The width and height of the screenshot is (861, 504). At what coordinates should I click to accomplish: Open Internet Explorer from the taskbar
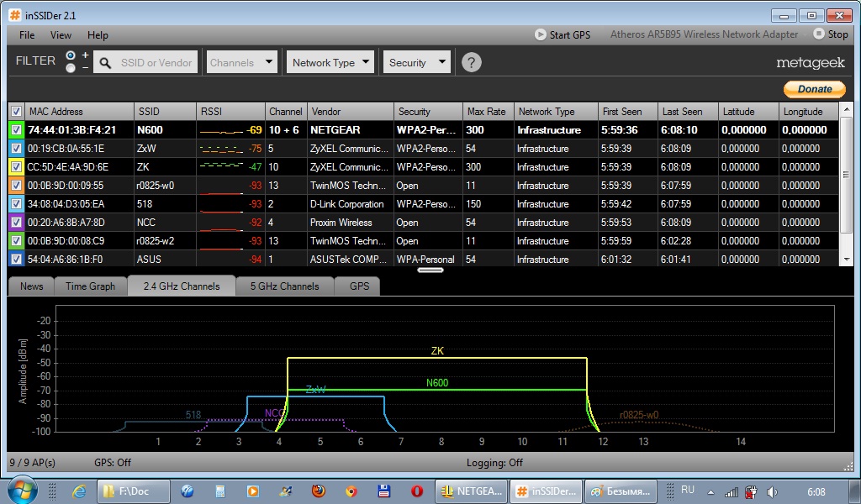79,491
